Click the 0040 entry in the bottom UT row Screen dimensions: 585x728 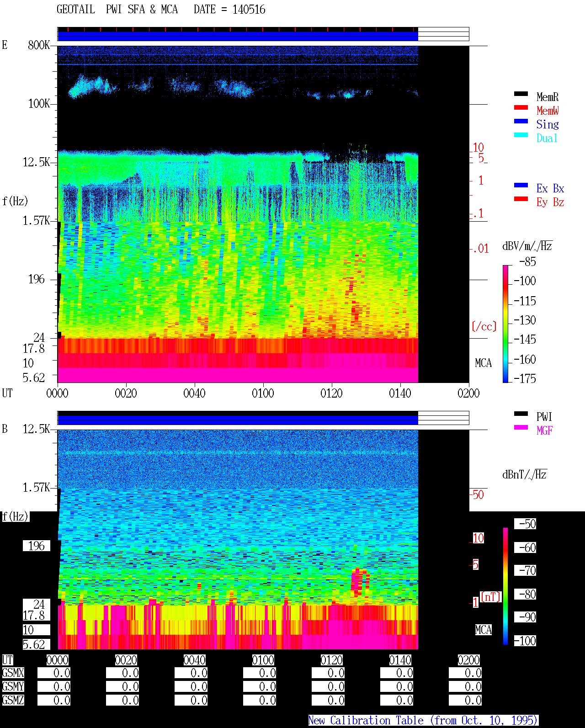pyautogui.click(x=194, y=660)
